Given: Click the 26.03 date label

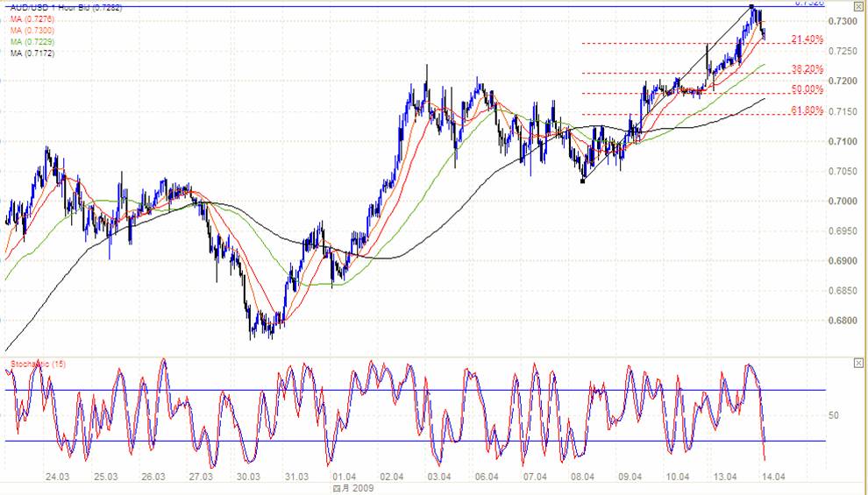Looking at the screenshot, I should click(153, 477).
